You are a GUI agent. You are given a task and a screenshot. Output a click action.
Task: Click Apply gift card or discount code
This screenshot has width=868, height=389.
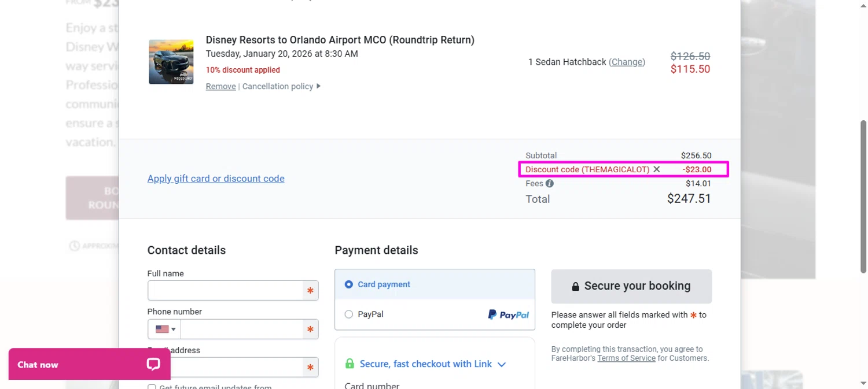pyautogui.click(x=216, y=179)
